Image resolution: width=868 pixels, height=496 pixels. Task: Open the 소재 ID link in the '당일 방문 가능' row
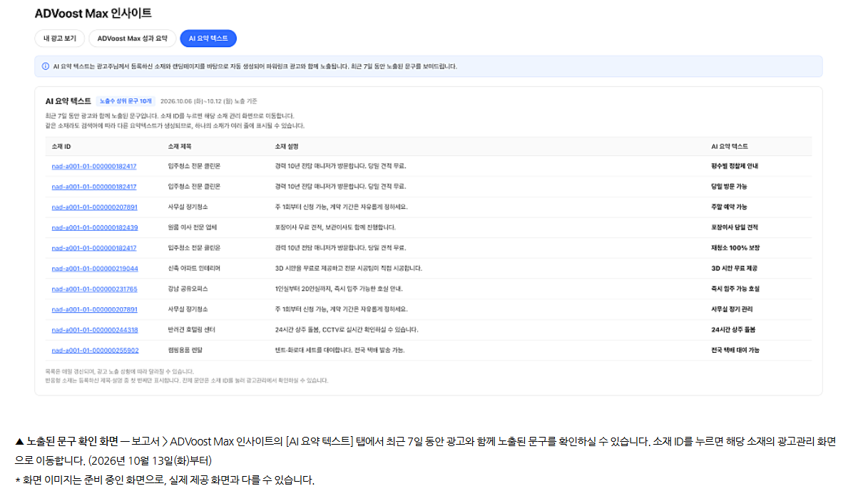point(94,187)
